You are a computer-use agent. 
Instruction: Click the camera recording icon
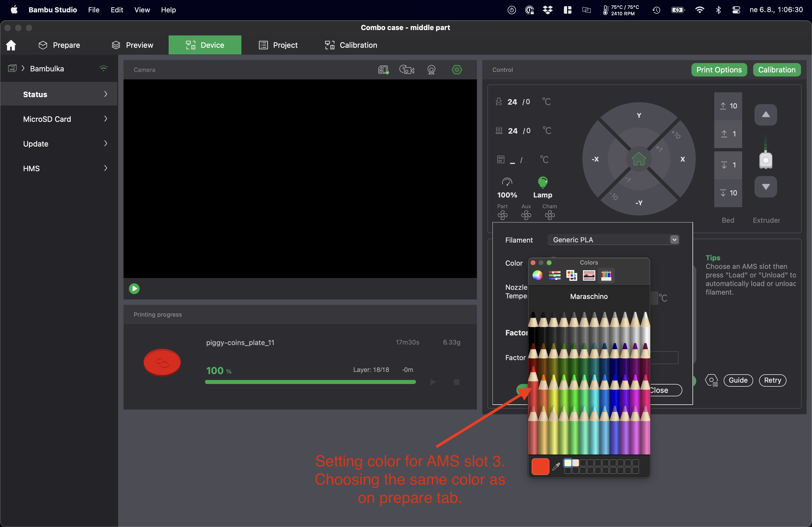406,70
